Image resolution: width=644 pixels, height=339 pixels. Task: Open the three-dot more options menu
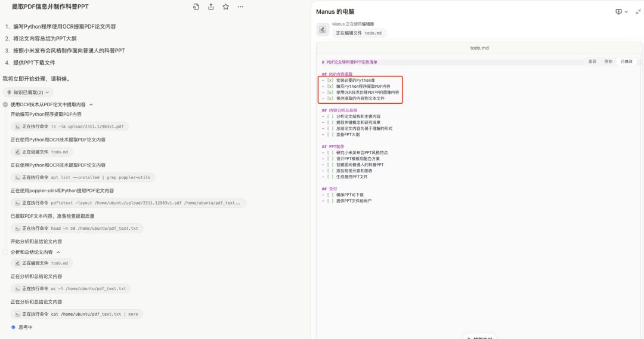click(240, 7)
